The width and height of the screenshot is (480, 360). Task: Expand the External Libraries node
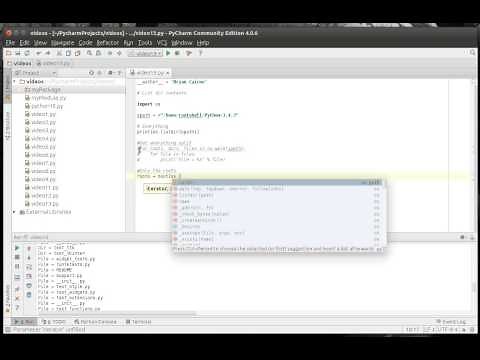pos(14,212)
